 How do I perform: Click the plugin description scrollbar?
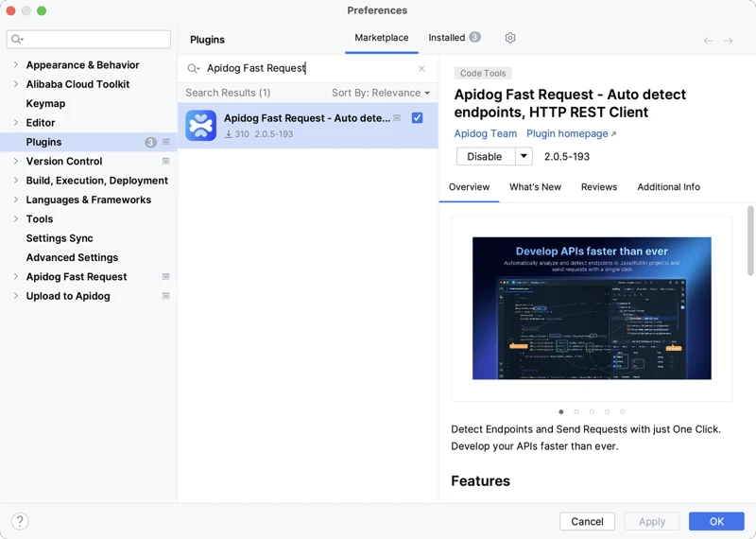750,240
